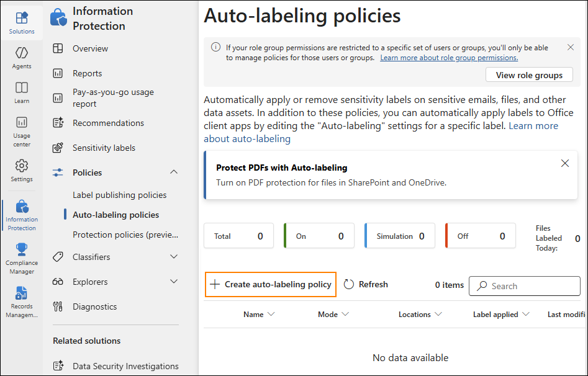Open Reports in navigation

point(88,73)
